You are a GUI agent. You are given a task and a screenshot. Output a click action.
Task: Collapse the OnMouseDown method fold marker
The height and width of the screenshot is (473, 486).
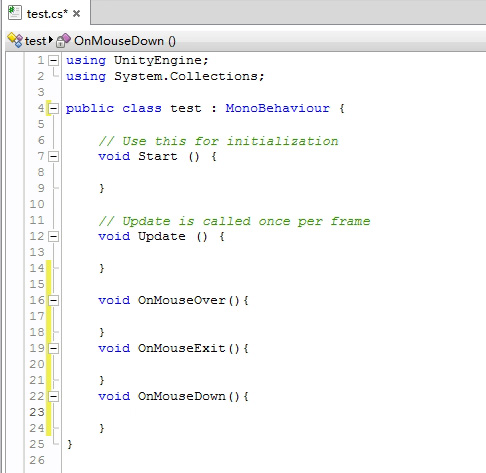tap(53, 396)
